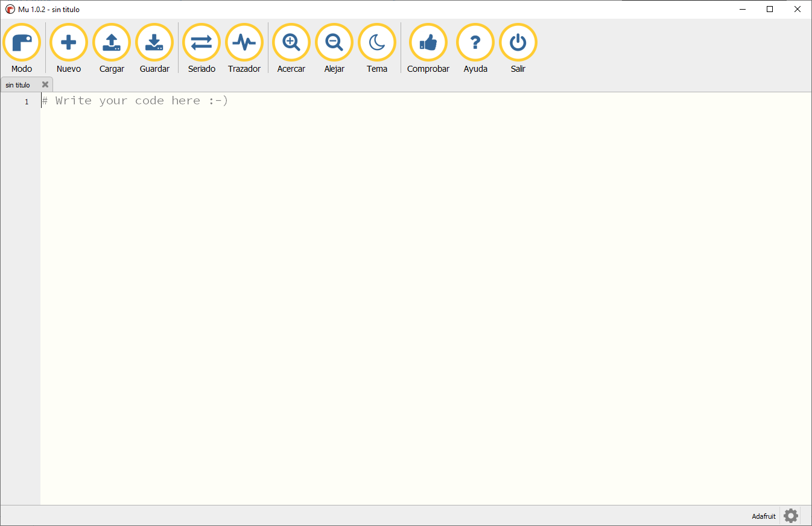Image resolution: width=812 pixels, height=526 pixels.
Task: Minimize the Mu window
Action: (x=742, y=9)
